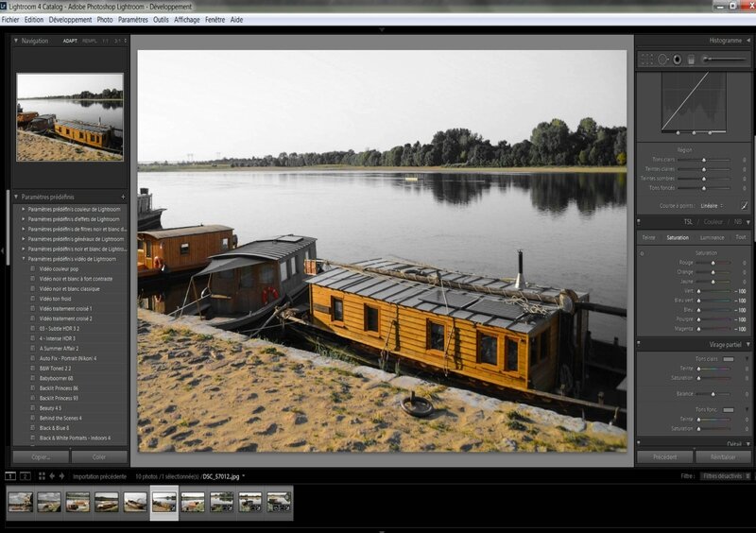Click the Précédent button
This screenshot has width=756, height=533.
(x=665, y=456)
